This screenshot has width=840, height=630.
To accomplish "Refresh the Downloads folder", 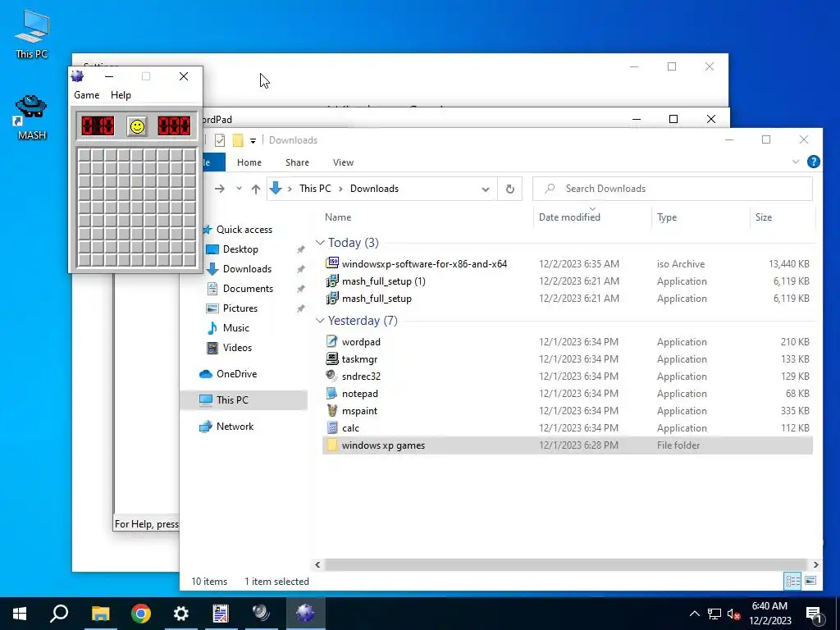I will click(510, 189).
